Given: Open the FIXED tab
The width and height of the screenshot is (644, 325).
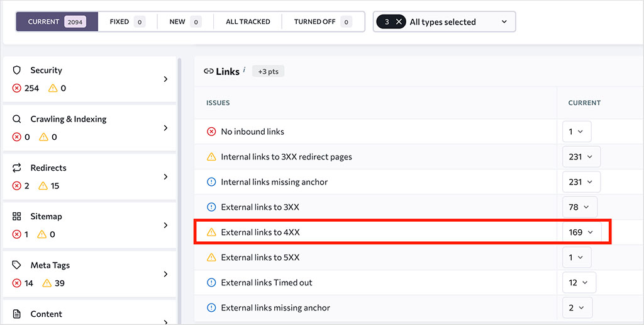Looking at the screenshot, I should pos(127,22).
